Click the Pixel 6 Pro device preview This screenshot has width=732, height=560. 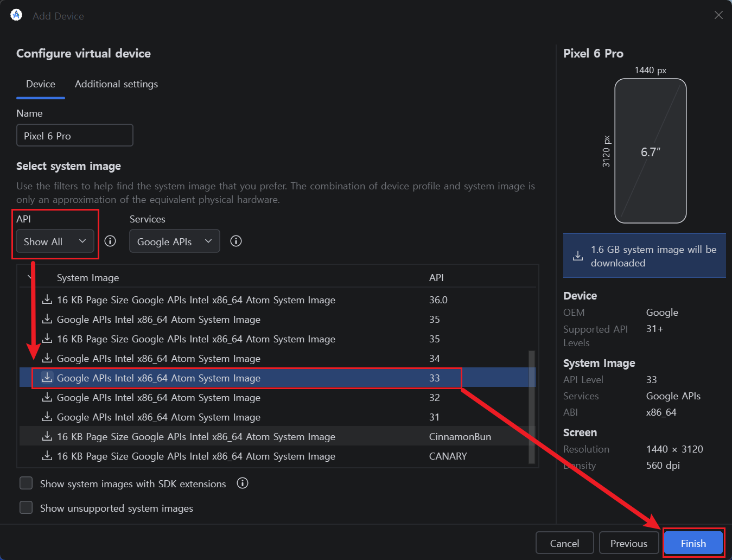click(651, 151)
